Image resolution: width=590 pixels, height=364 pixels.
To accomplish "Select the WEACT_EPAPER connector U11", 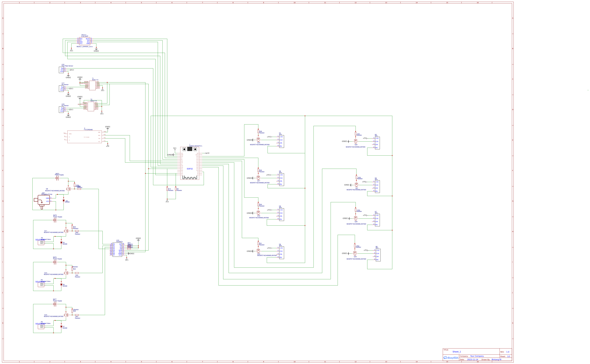I will coord(85,41).
